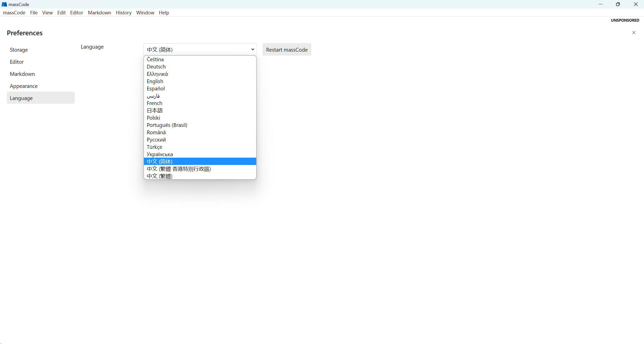
Task: Click the massCode app logo icon
Action: [x=4, y=4]
